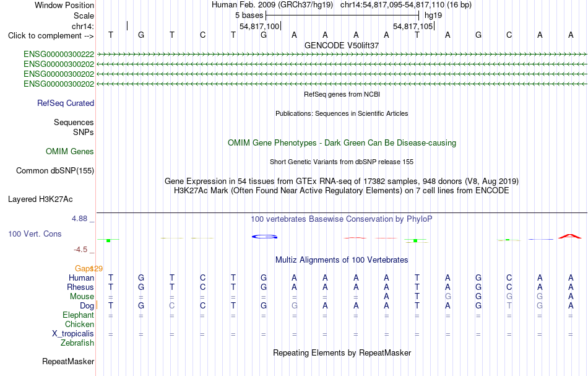Click the red A conservation logo at right
The width and height of the screenshot is (588, 376).
click(570, 236)
